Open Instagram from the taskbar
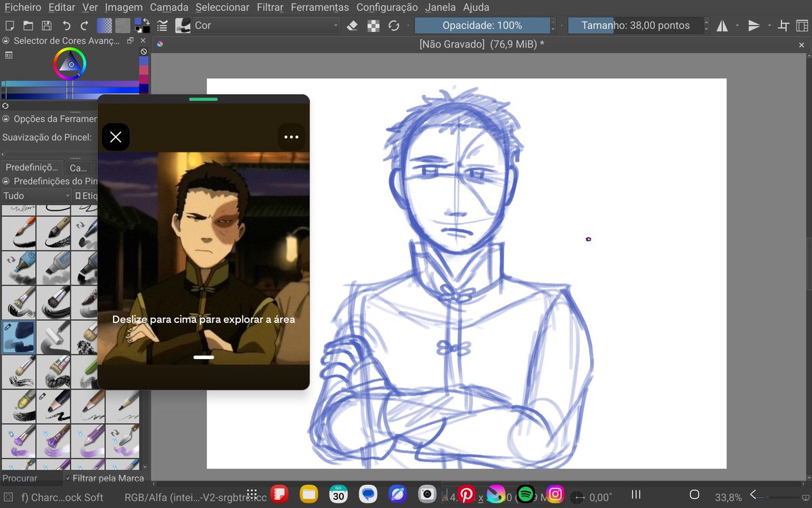812x508 pixels. pos(556,494)
